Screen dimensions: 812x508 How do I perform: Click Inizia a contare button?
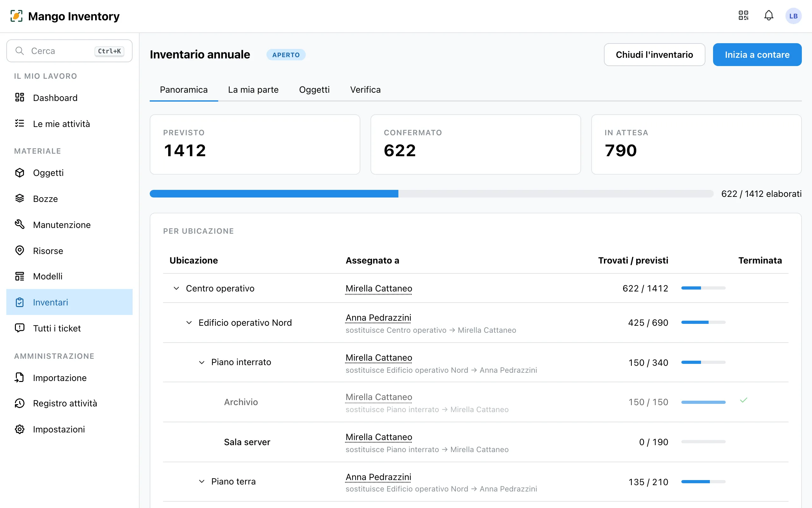[x=757, y=54]
